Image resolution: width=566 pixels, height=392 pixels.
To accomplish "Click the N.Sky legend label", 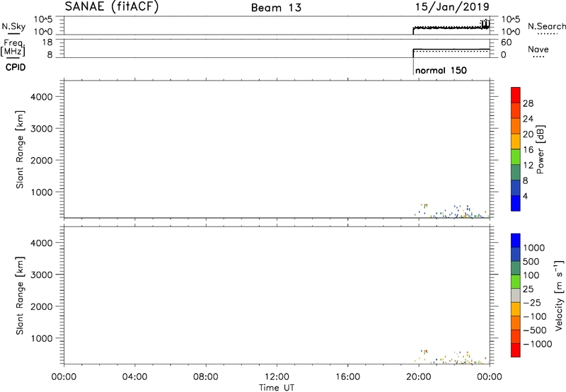I will click(x=13, y=26).
